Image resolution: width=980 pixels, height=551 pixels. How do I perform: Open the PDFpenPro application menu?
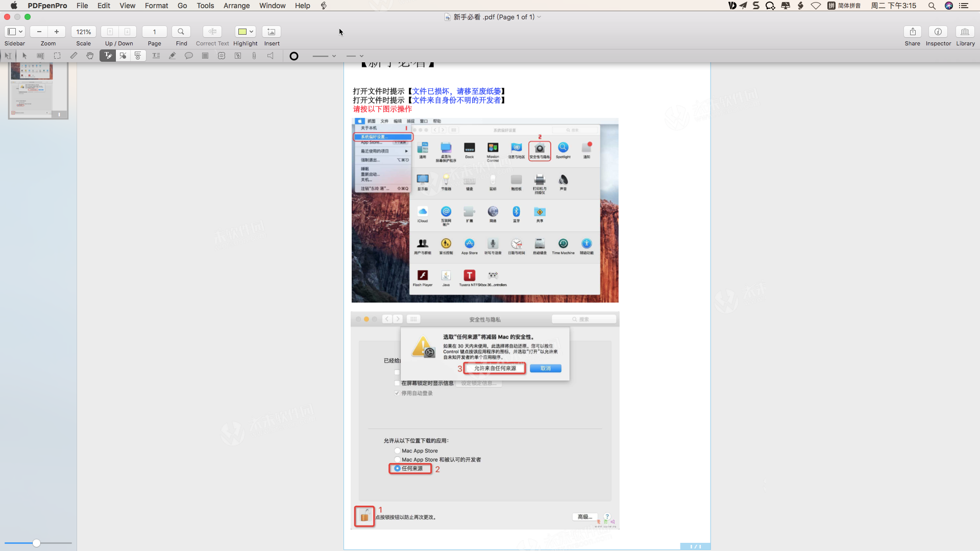47,6
